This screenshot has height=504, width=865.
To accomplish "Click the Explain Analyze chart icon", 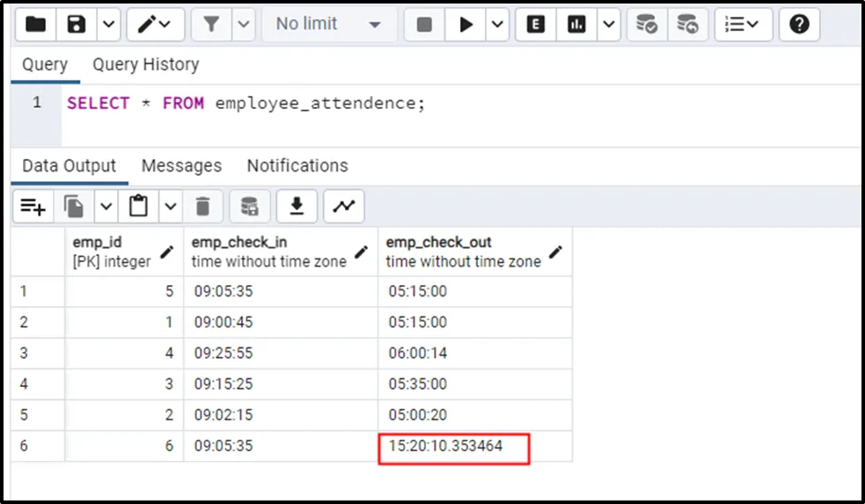I will tap(576, 24).
